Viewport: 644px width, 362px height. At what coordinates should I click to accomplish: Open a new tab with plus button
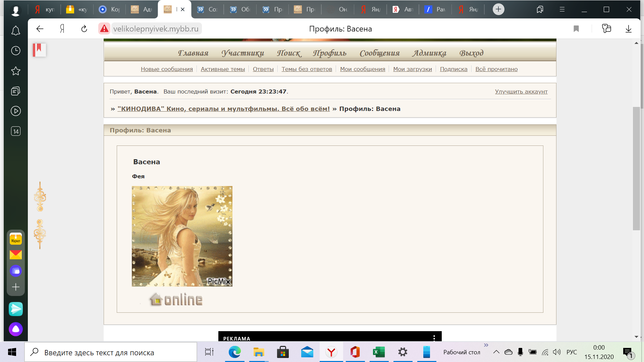pos(498,9)
